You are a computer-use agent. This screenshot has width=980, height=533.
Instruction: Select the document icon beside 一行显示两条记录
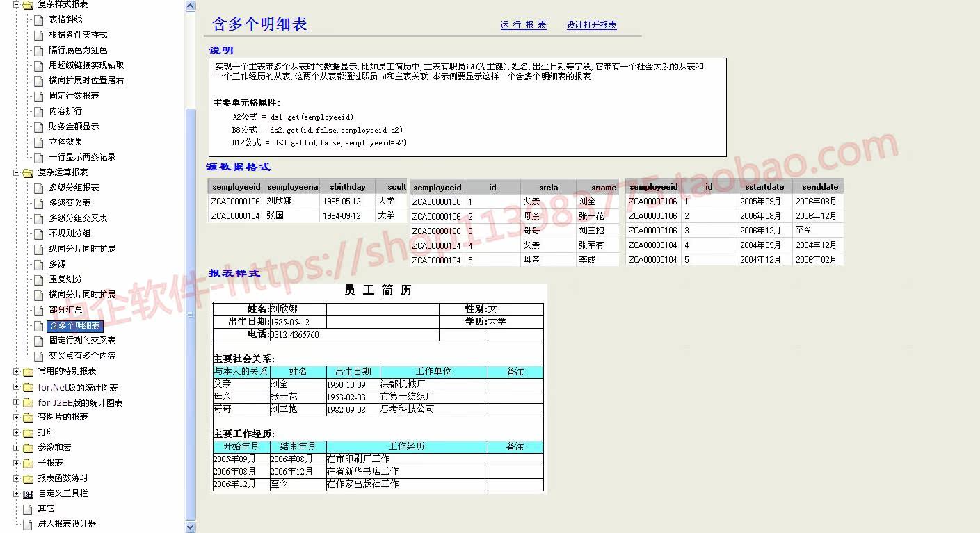tap(39, 157)
